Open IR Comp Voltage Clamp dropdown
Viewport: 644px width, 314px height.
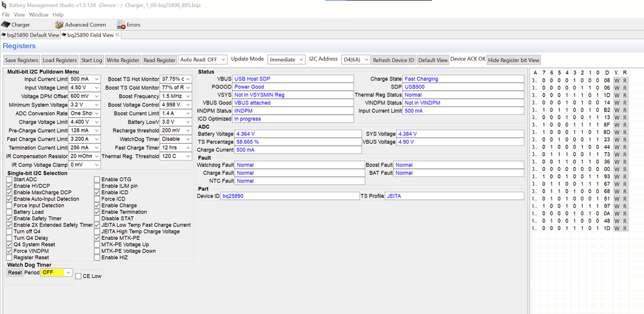click(x=84, y=165)
